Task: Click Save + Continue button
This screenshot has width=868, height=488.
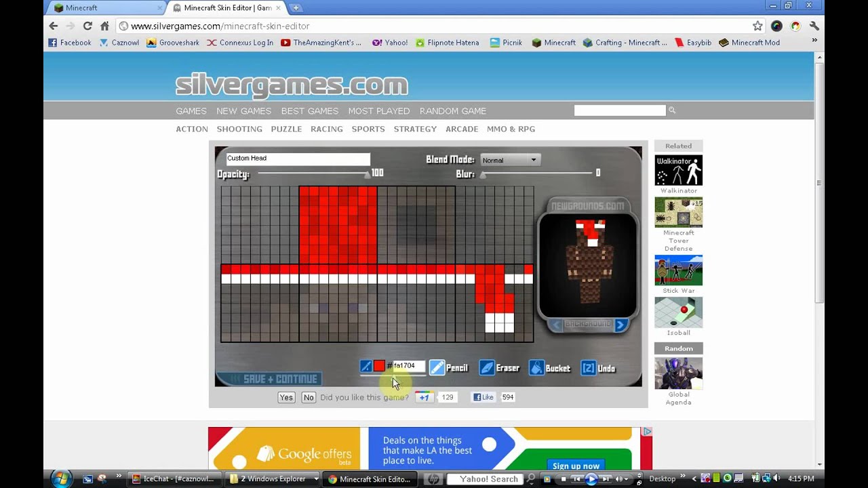Action: tap(269, 379)
